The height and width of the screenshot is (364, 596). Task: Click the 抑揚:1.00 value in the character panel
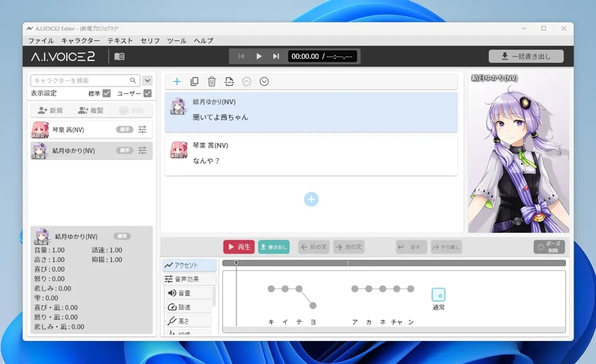pyautogui.click(x=107, y=260)
